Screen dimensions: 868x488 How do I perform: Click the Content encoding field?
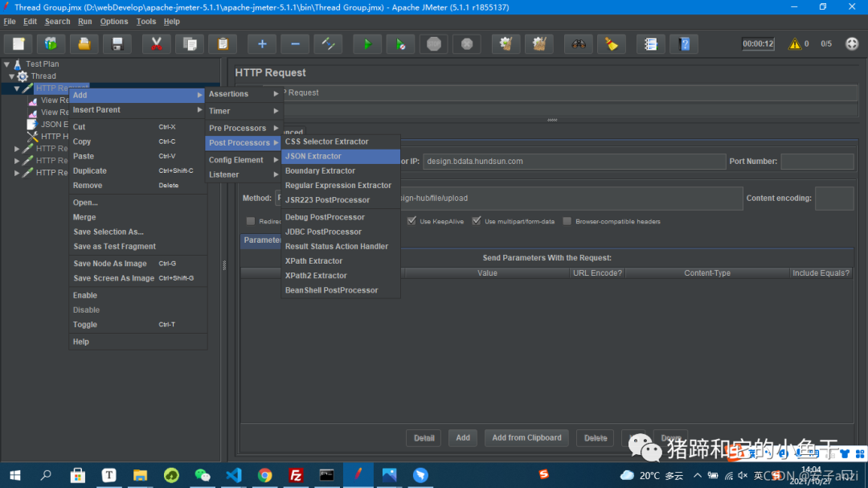(x=834, y=199)
